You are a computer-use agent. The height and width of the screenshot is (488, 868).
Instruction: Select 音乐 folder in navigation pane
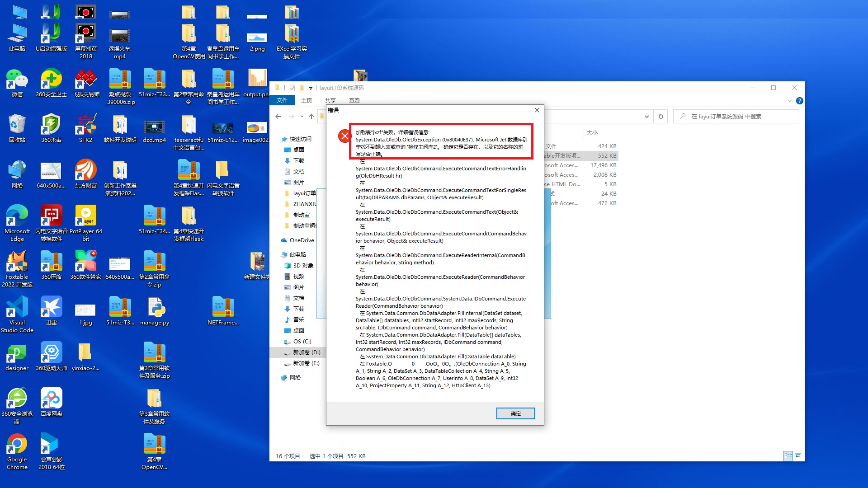pyautogui.click(x=294, y=320)
